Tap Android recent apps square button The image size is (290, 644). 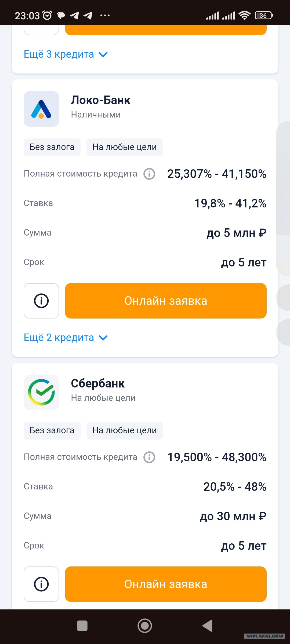click(82, 626)
